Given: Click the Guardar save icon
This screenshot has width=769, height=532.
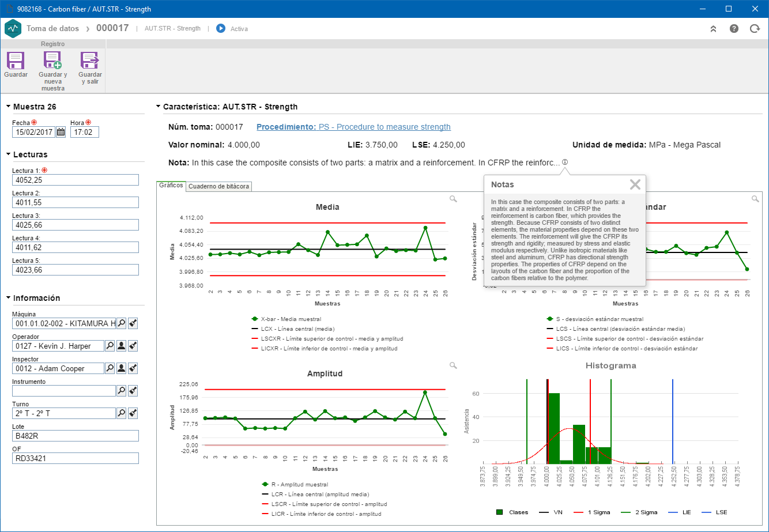Looking at the screenshot, I should click(15, 61).
